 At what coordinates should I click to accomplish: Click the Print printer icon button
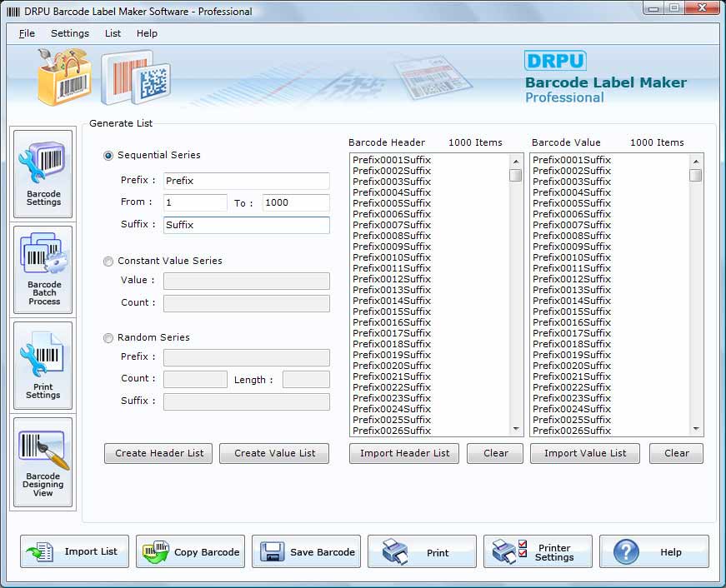422,551
